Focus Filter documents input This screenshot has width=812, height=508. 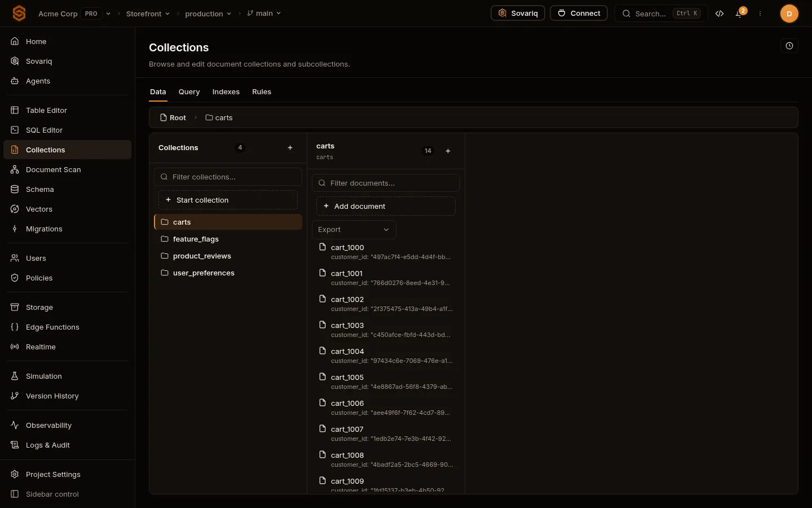(x=386, y=183)
